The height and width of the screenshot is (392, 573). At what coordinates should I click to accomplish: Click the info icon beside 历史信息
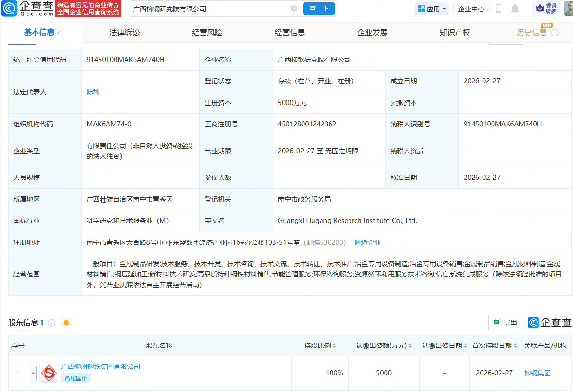[555, 33]
